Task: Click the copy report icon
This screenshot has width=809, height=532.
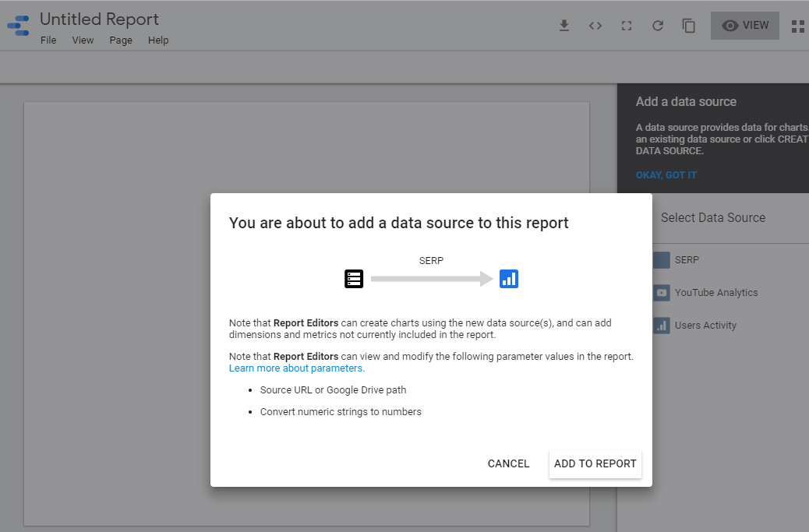Action: point(689,26)
